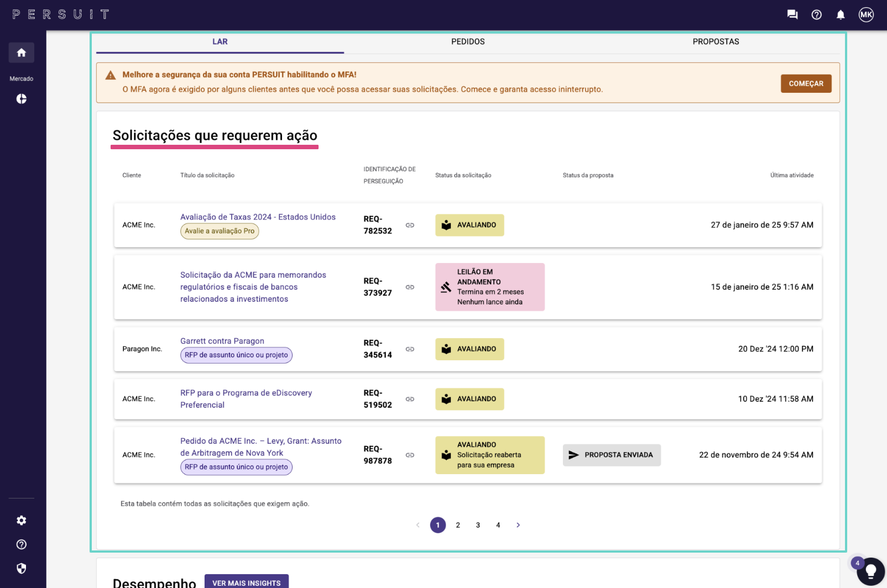Image resolution: width=887 pixels, height=588 pixels.
Task: Click PROPOSTA ENVIADA status badge
Action: pos(612,455)
